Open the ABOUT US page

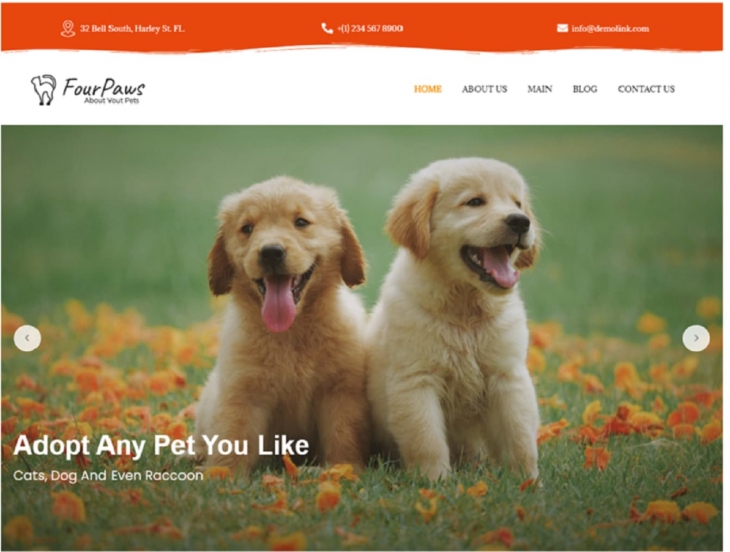[x=484, y=89]
